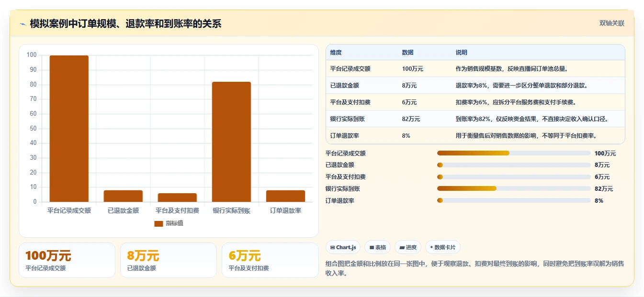Select the 数据卡片 chip
Screen dimensions: 644x297
tap(443, 247)
